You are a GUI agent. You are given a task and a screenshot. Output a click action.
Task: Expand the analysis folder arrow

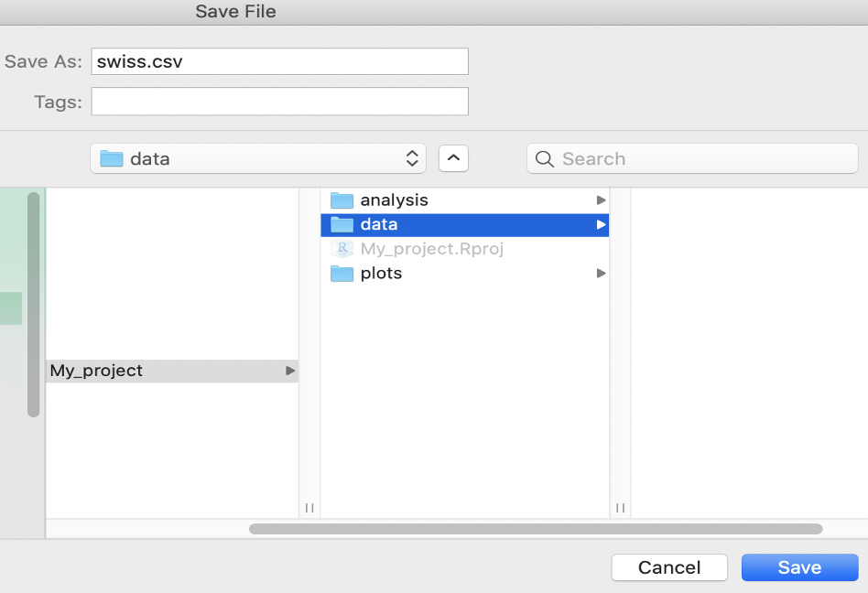pyautogui.click(x=601, y=200)
